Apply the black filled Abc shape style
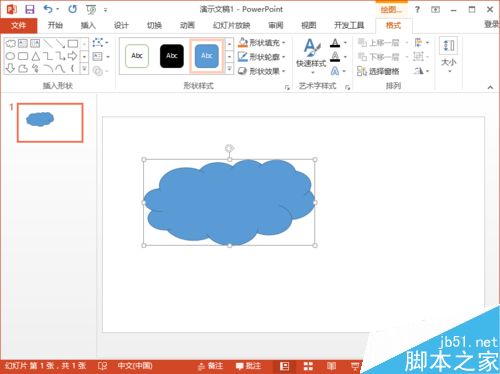 [x=172, y=56]
